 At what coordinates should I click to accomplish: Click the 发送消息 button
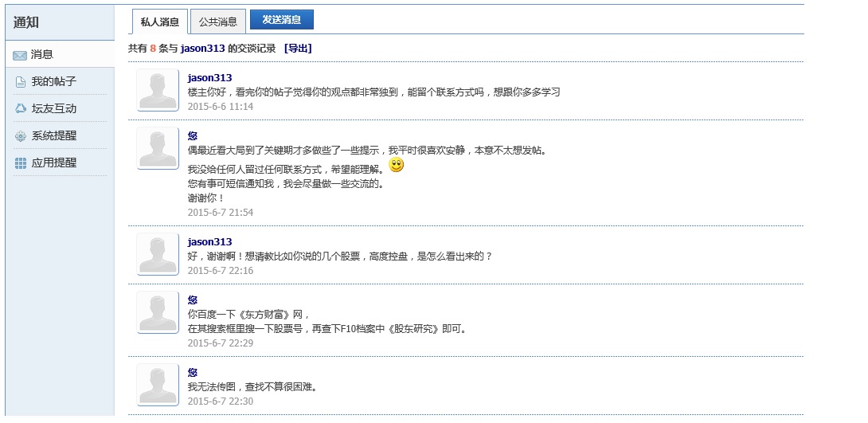pos(282,19)
